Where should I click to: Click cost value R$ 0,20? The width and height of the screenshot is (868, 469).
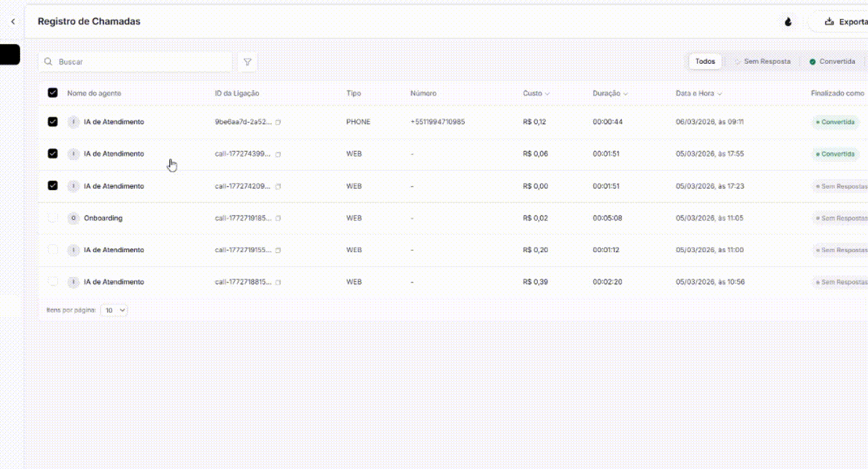(x=536, y=249)
